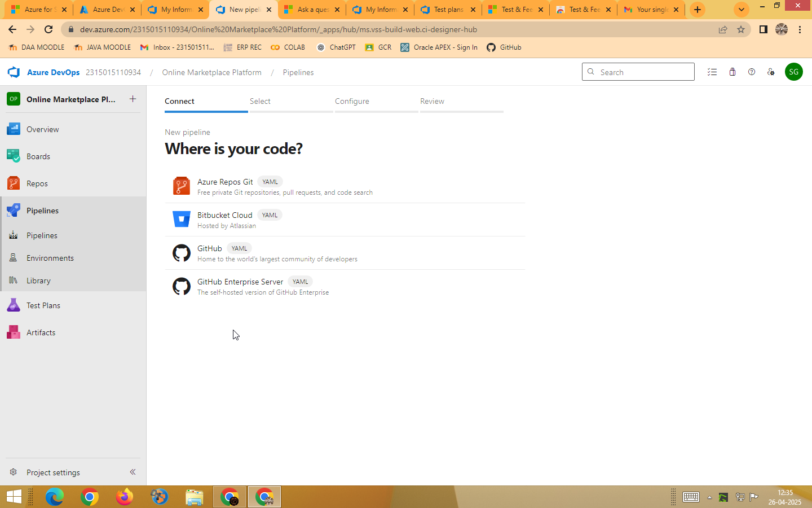Open File Explorer from taskbar
This screenshot has height=508, width=812.
pos(195,497)
